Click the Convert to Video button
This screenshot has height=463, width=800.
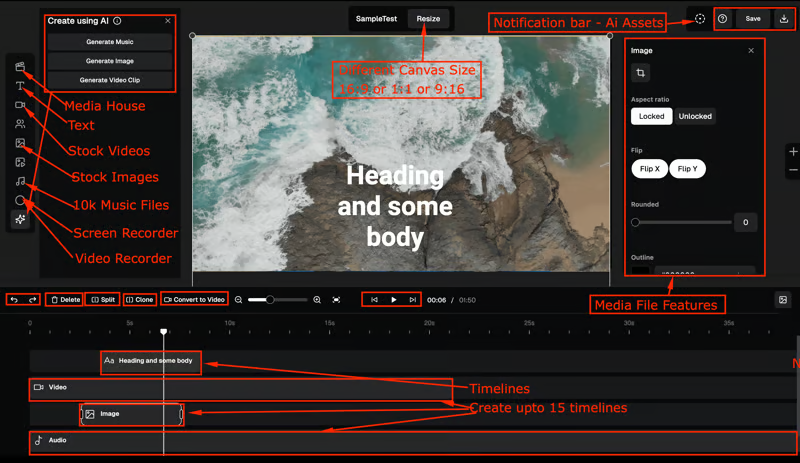194,299
